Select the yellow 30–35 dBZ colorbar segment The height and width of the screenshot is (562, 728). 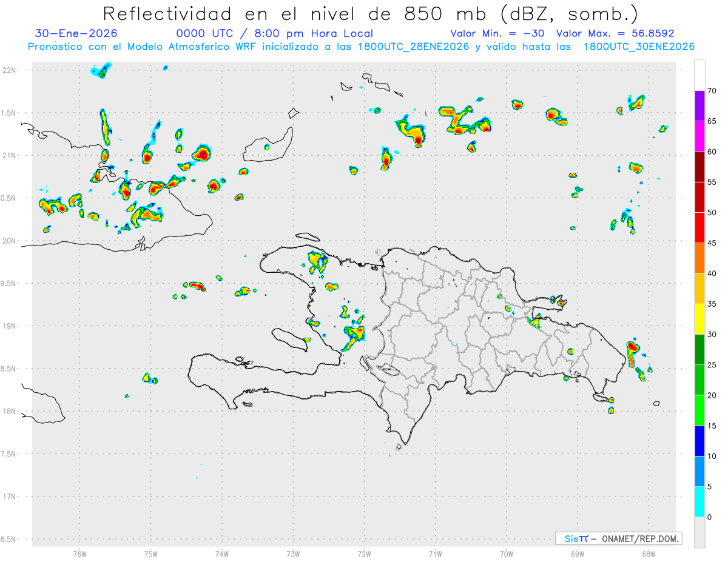tap(699, 319)
